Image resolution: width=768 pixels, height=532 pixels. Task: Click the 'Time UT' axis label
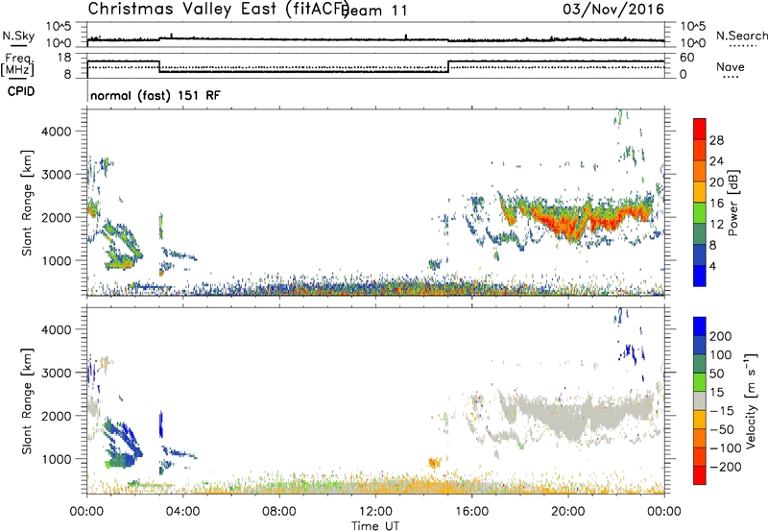coord(375,525)
